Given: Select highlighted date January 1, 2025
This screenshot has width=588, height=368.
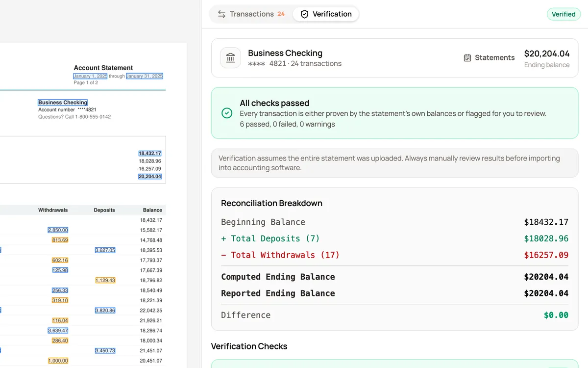Looking at the screenshot, I should [x=90, y=76].
